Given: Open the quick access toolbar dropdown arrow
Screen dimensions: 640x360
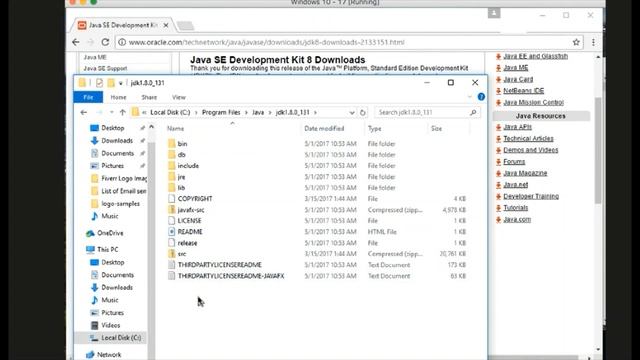Looking at the screenshot, I should [x=120, y=83].
